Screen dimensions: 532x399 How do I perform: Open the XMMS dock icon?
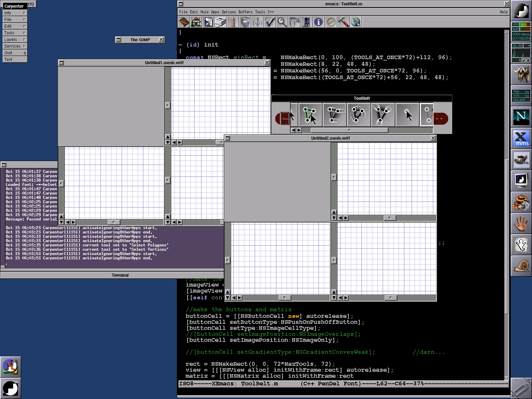[x=521, y=139]
